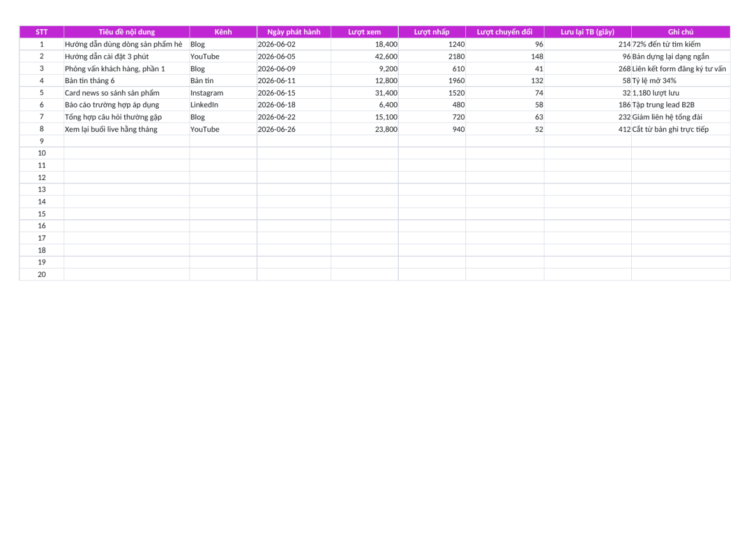
Task: Select the date 2026-06-09
Action: click(294, 69)
